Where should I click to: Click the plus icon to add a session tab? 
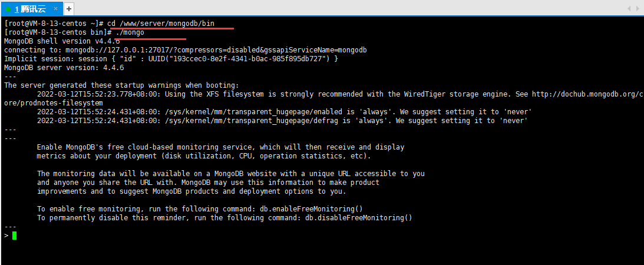[x=69, y=9]
